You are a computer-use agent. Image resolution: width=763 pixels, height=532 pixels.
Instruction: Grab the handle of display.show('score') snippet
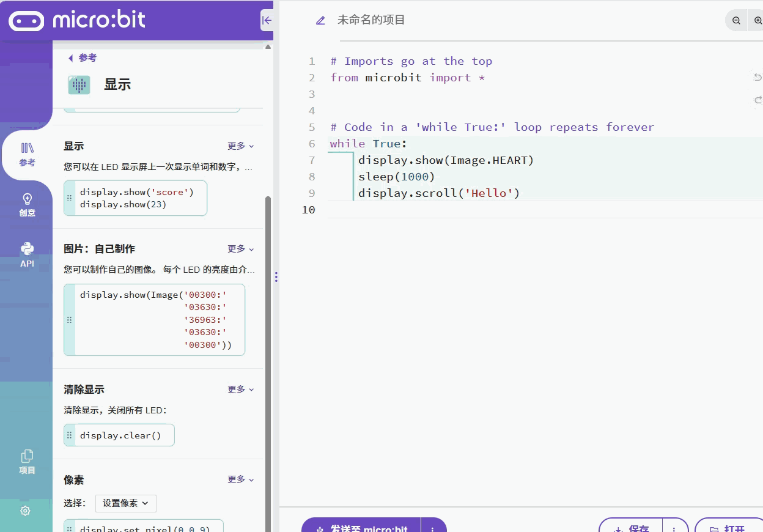(x=69, y=198)
